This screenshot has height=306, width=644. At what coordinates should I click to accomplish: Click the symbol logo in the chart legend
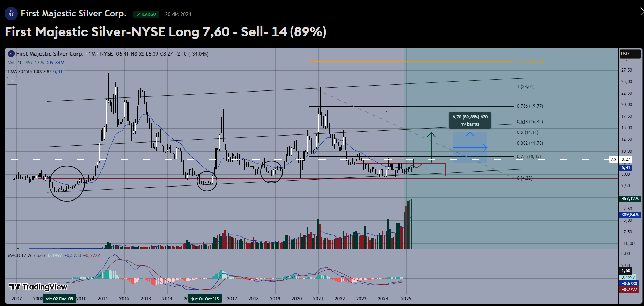[12, 54]
